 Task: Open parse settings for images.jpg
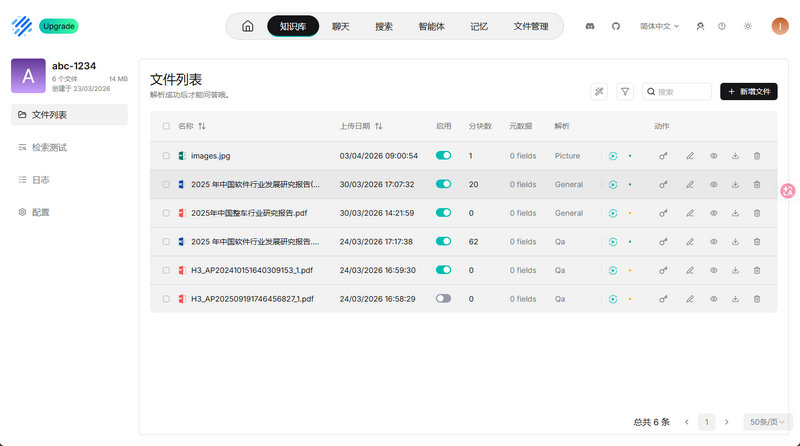point(663,156)
